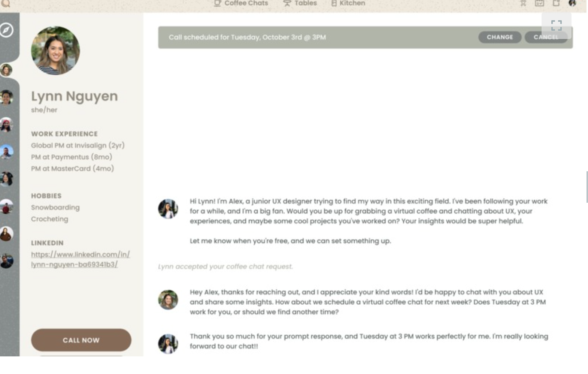Click Alex's avatar beside the first message

pyautogui.click(x=168, y=209)
